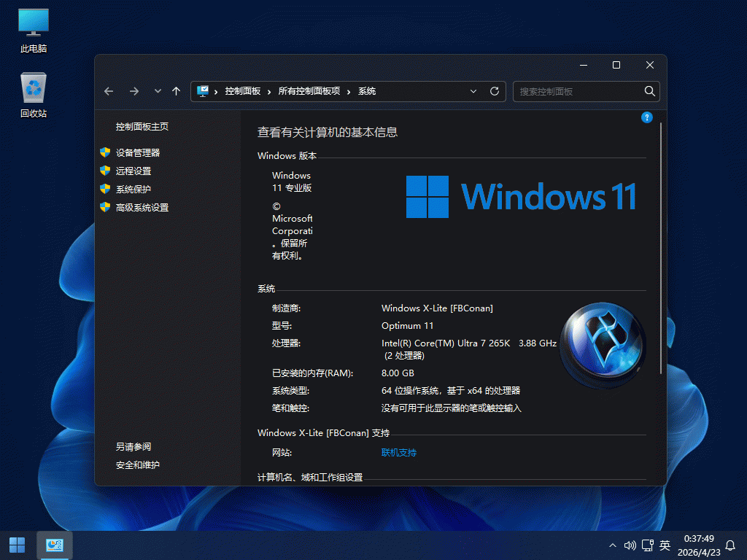747x560 pixels.
Task: Switch input language via 英 indicator
Action: point(665,545)
